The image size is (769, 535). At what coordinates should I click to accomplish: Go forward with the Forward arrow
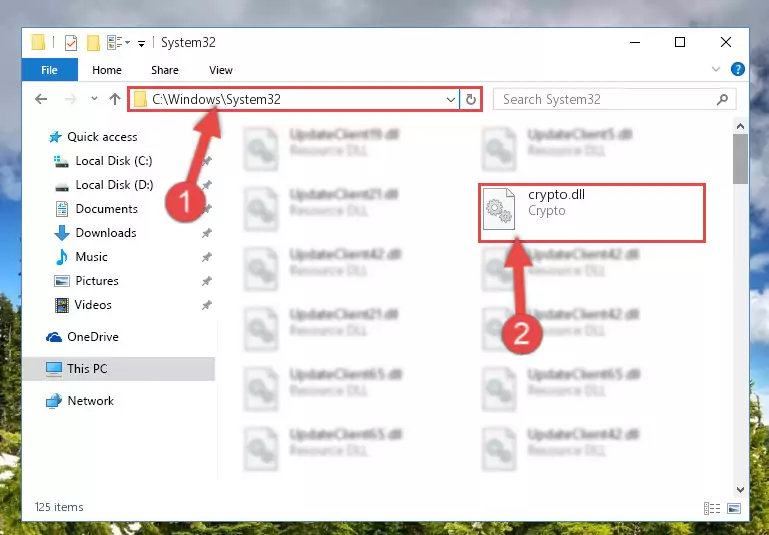pos(71,99)
